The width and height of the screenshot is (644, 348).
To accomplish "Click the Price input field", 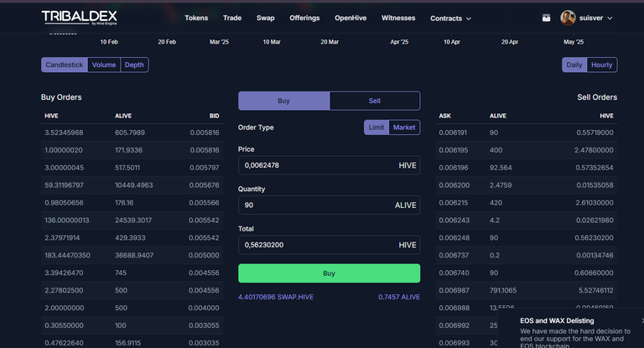I will coord(329,165).
